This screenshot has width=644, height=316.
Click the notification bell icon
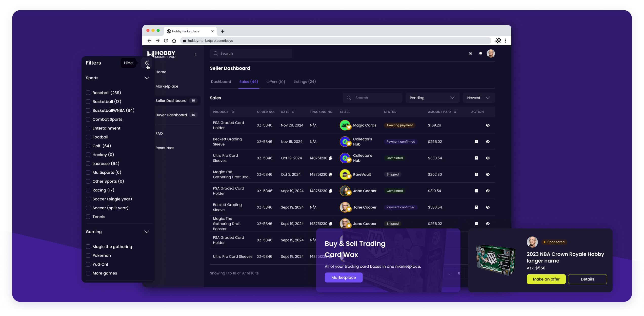click(480, 53)
